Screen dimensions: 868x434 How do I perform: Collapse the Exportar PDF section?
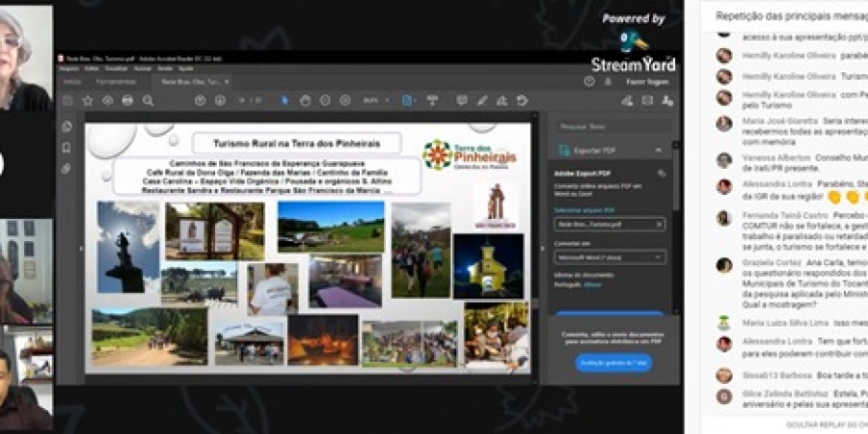click(x=658, y=150)
